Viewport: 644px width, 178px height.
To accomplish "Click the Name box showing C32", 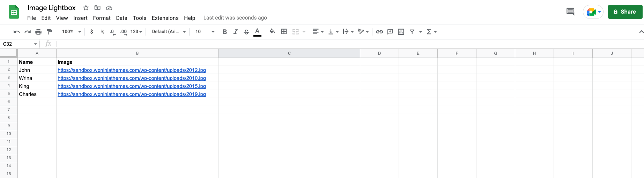I will pyautogui.click(x=17, y=44).
